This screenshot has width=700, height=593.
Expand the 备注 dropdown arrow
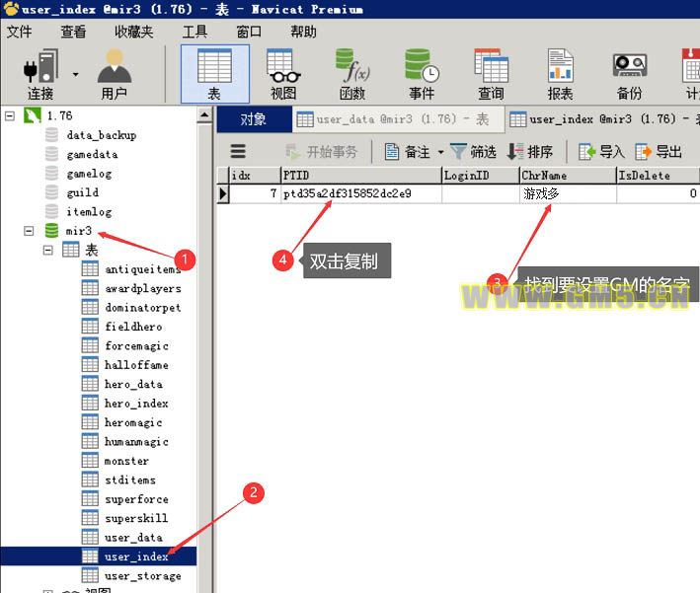[440, 152]
